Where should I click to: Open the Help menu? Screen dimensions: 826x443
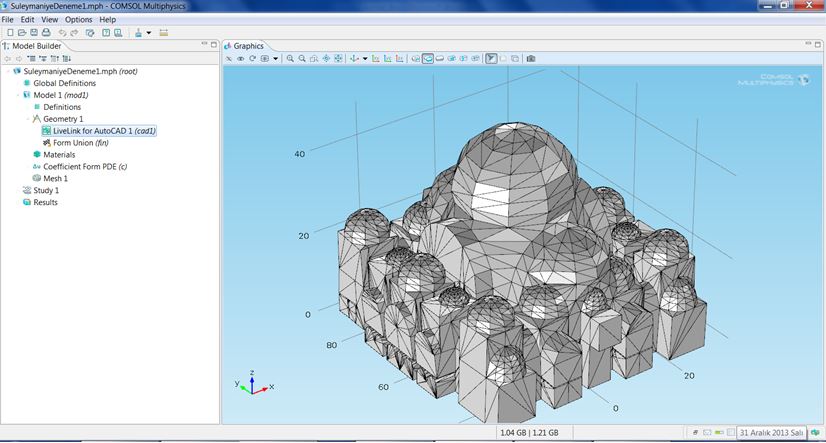point(107,19)
